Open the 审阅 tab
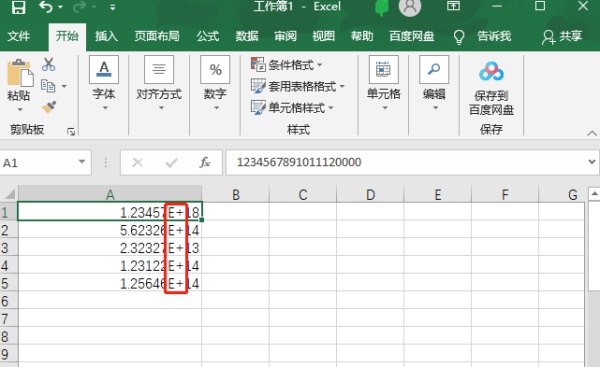 point(285,36)
